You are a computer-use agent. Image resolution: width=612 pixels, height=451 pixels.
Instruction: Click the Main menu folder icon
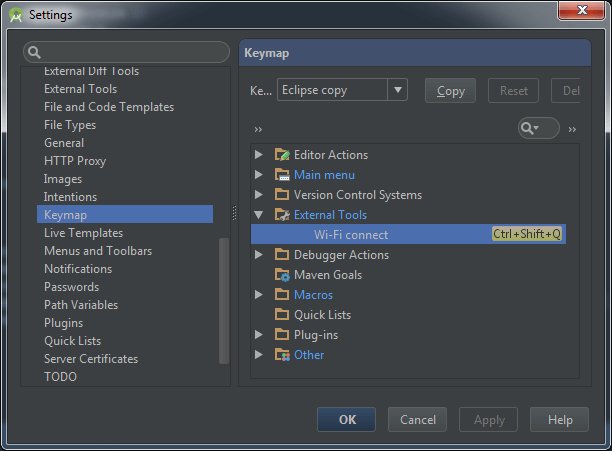[282, 174]
